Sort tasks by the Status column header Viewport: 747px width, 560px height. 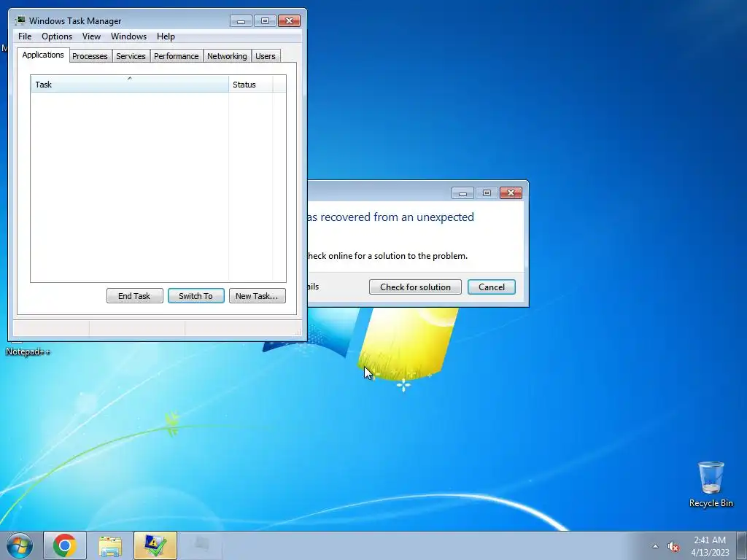click(x=251, y=85)
